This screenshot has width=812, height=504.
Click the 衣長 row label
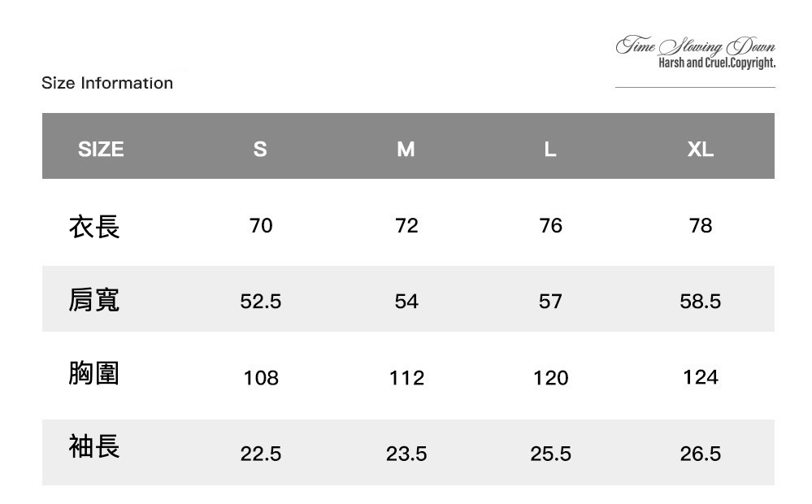pos(94,226)
